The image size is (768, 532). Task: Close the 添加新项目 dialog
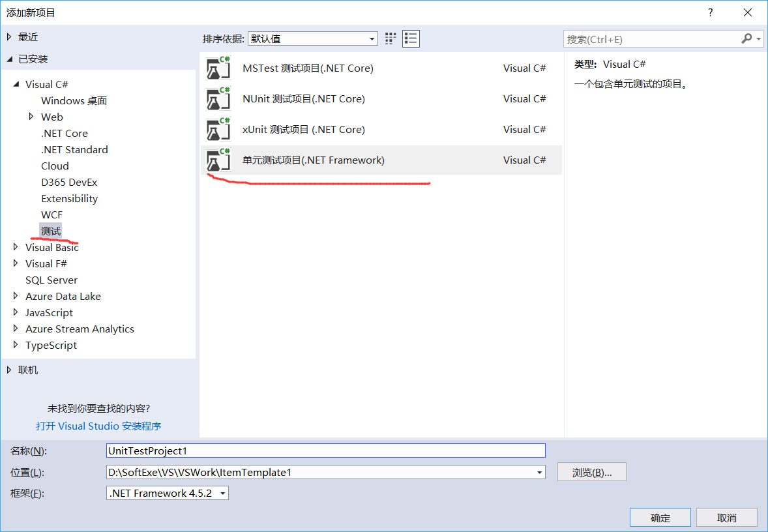click(747, 13)
